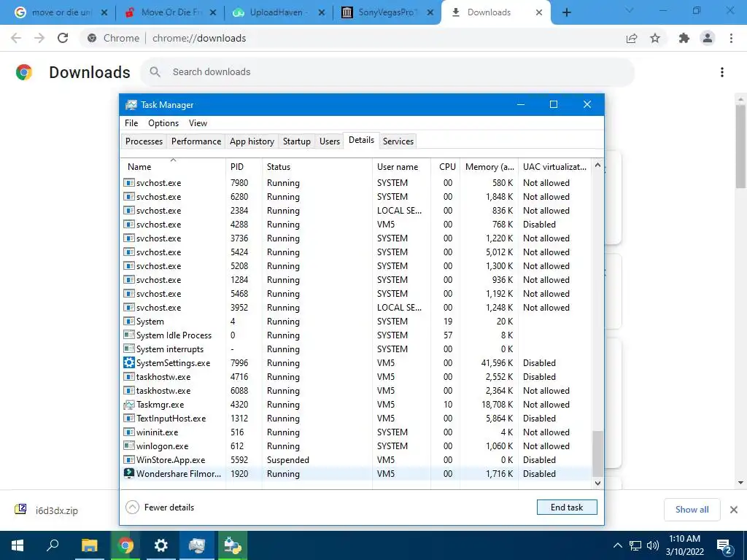Select System Idle Process row
Image resolution: width=747 pixels, height=560 pixels.
pos(356,335)
